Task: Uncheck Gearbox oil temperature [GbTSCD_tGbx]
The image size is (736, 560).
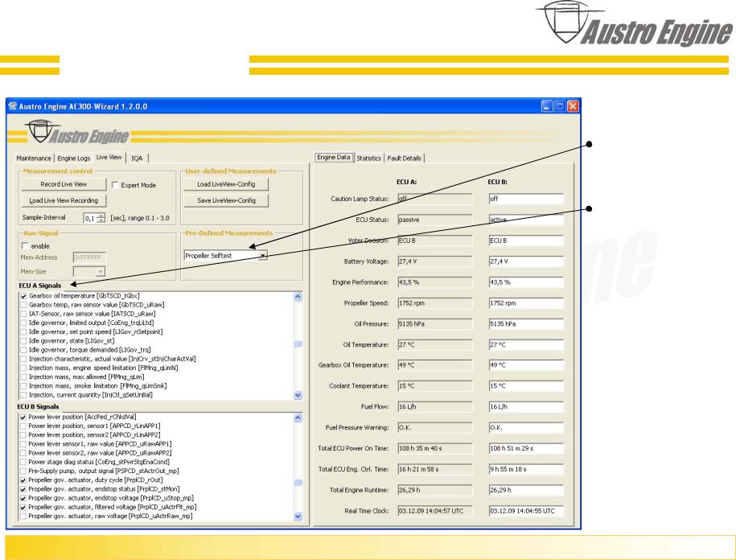Action: point(23,296)
